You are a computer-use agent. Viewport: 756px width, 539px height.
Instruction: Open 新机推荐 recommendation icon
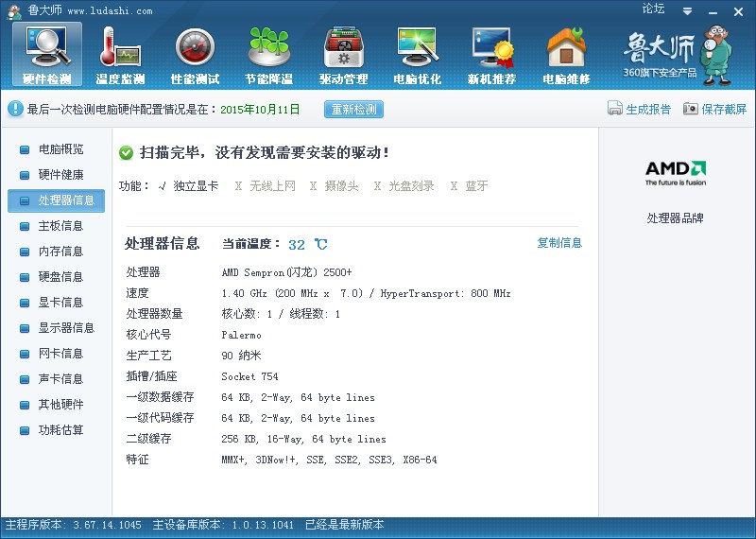[491, 55]
